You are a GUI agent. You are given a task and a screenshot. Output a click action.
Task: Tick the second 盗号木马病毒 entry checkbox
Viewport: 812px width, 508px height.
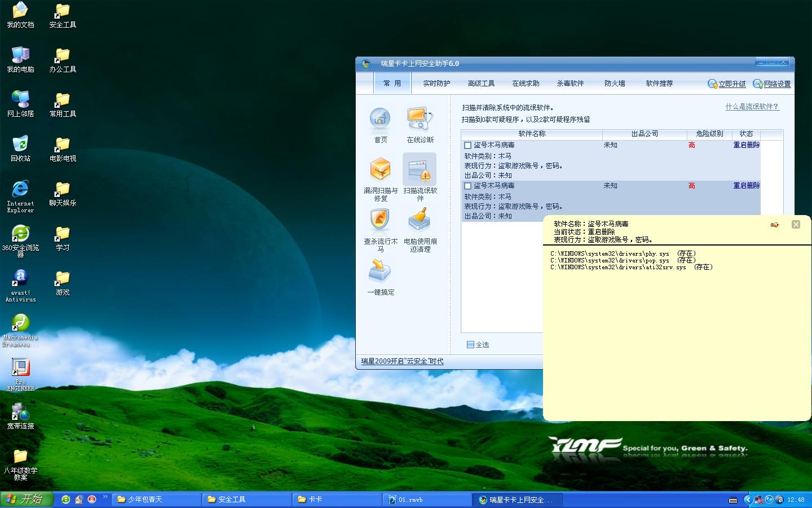point(467,186)
